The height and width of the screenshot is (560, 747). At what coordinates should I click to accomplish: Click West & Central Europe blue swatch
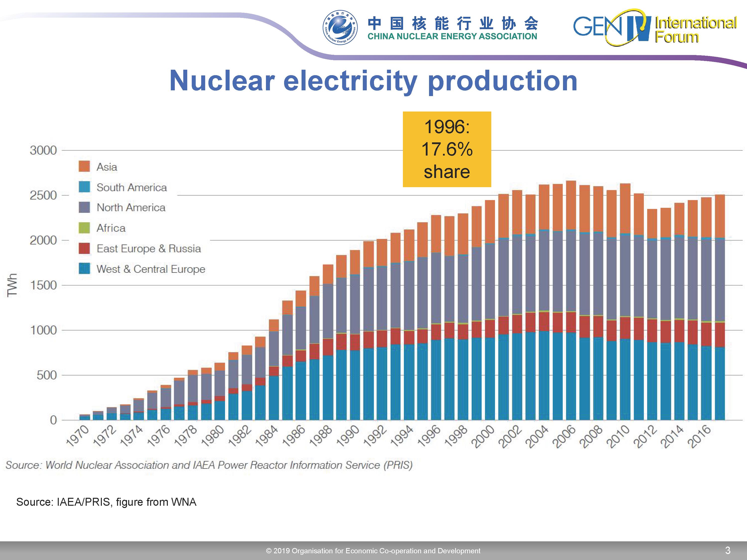click(84, 269)
